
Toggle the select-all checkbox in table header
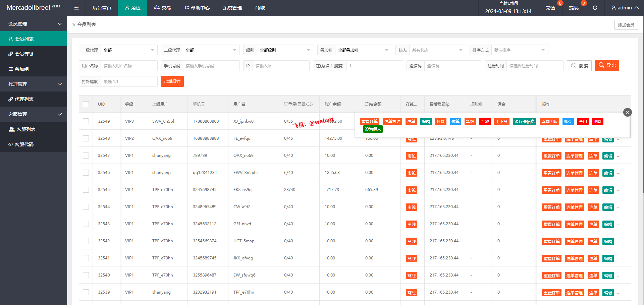click(86, 104)
